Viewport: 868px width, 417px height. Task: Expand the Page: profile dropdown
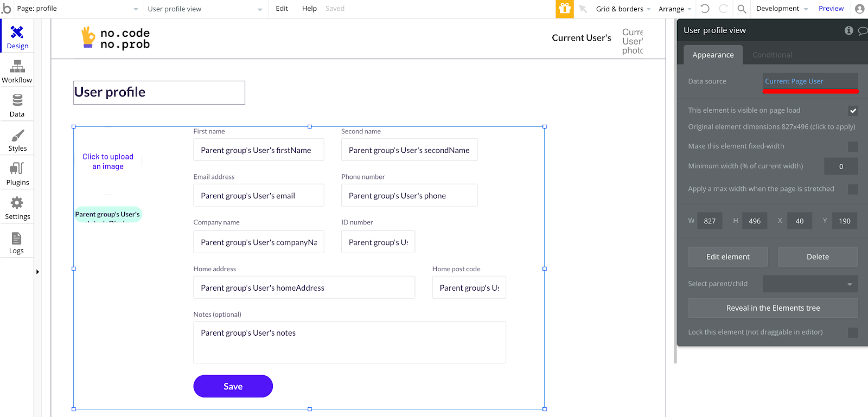click(x=77, y=9)
